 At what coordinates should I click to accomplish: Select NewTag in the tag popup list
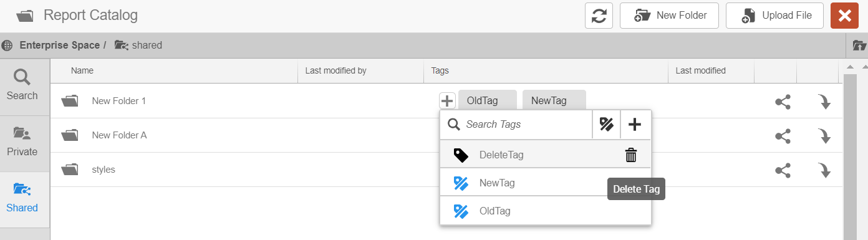pyautogui.click(x=546, y=183)
